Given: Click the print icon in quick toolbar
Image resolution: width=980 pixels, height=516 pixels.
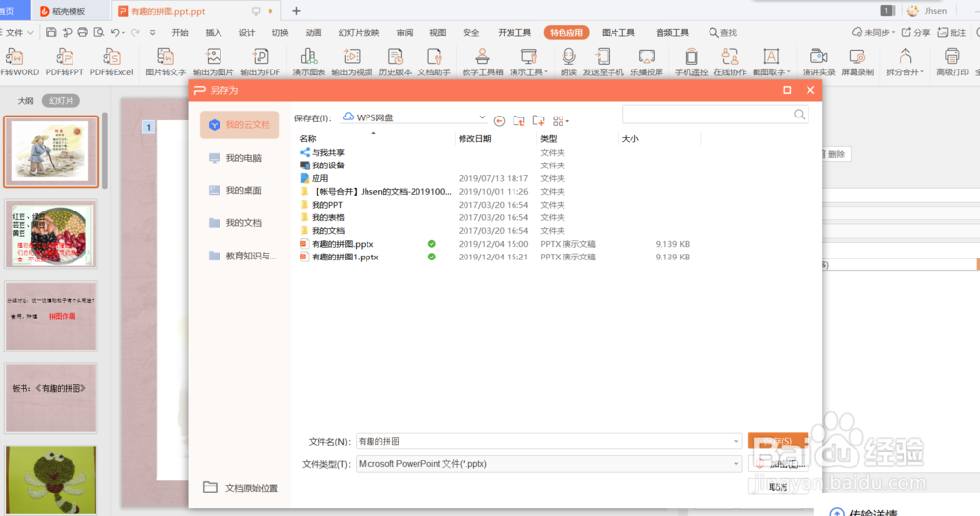Looking at the screenshot, I should (x=82, y=32).
